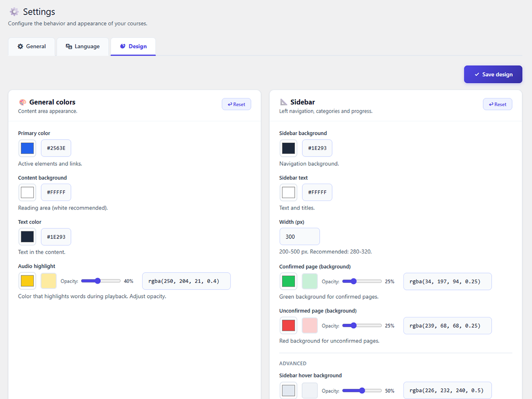Click the Settings gear icon in the header
Screen dimensions: 532x399
point(14,12)
